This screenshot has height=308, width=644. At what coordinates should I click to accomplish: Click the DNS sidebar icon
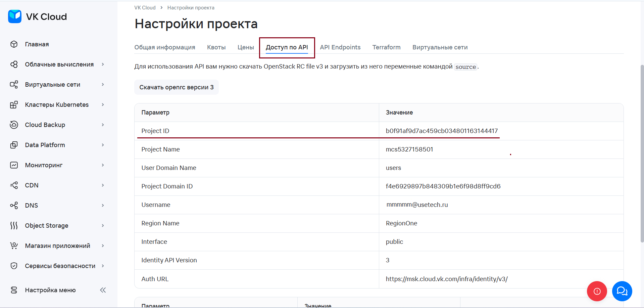[14, 206]
